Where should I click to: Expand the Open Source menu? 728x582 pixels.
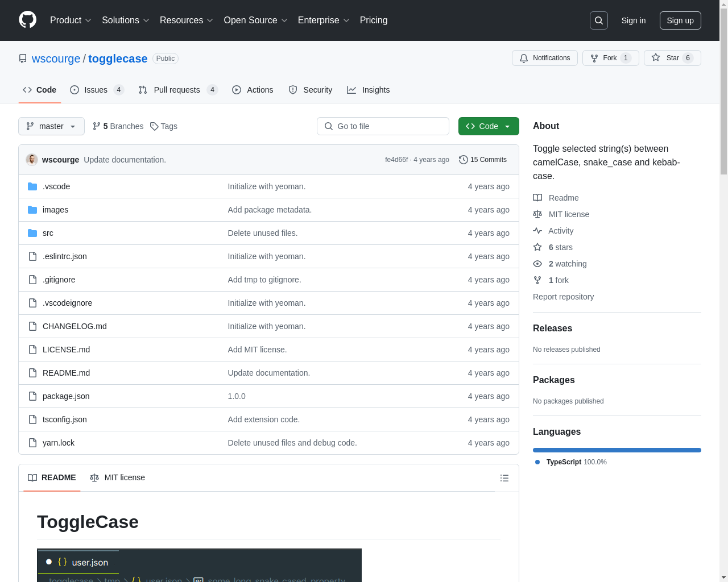[x=256, y=20]
